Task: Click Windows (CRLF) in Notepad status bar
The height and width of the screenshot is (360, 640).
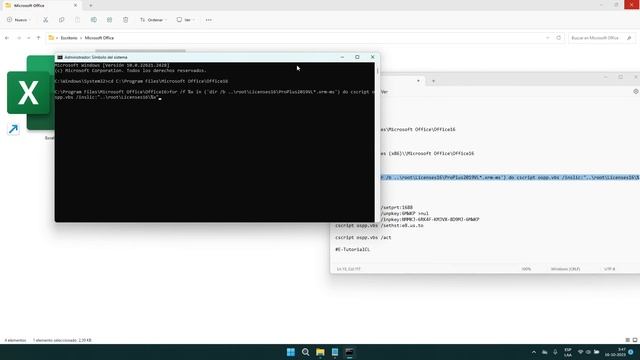Action: coord(565,269)
